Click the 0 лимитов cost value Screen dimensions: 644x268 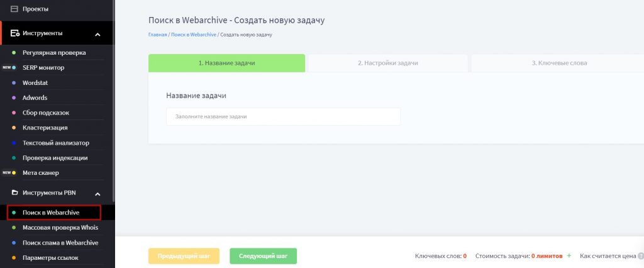pyautogui.click(x=547, y=255)
